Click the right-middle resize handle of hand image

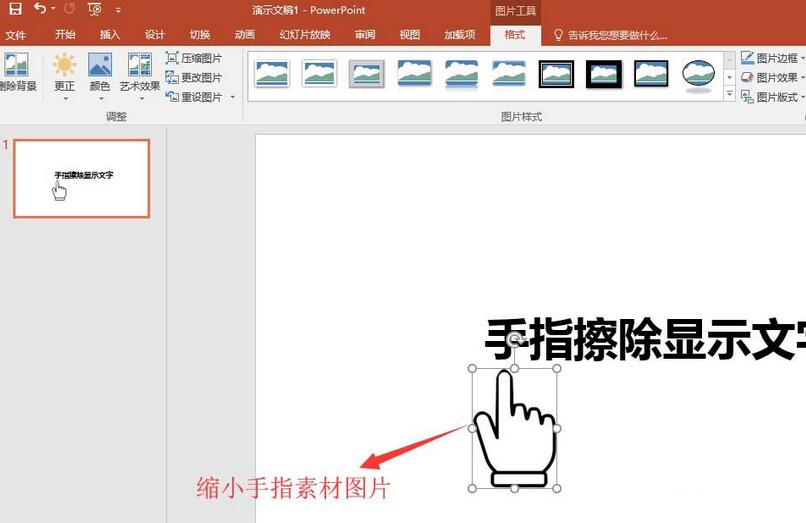tap(557, 428)
